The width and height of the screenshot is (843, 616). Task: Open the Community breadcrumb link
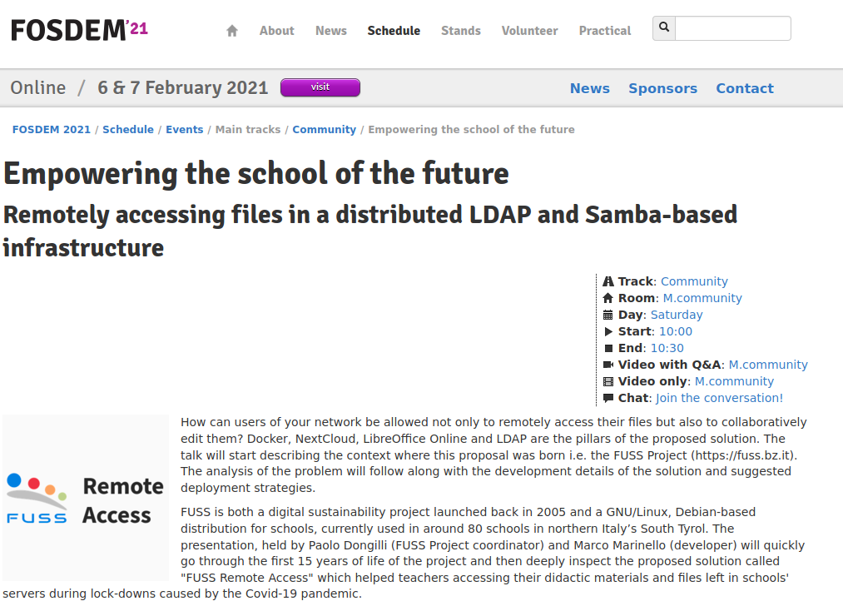pos(324,130)
